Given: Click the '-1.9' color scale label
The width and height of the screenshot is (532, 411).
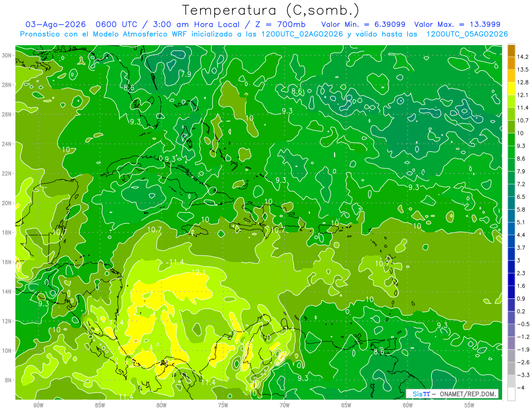Looking at the screenshot, I should coord(523,349).
